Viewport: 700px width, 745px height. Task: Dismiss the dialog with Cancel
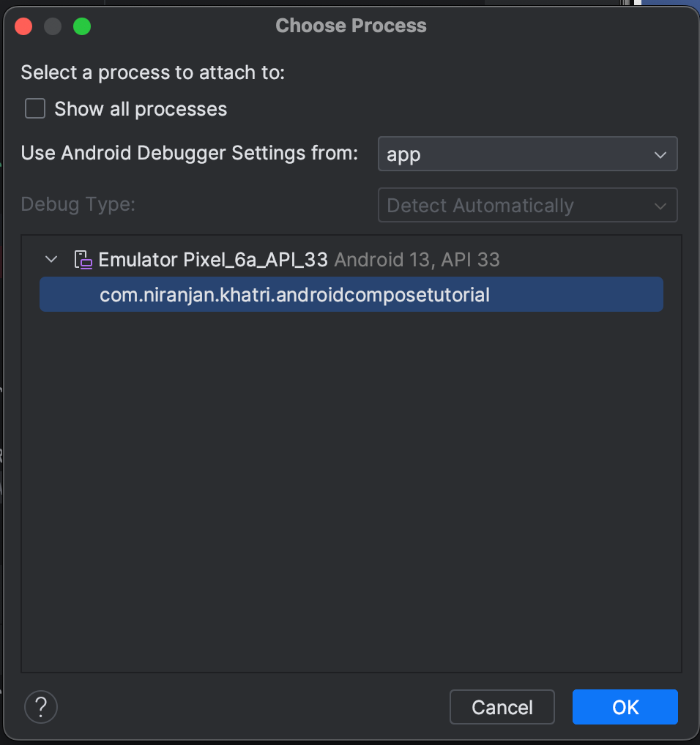point(502,706)
